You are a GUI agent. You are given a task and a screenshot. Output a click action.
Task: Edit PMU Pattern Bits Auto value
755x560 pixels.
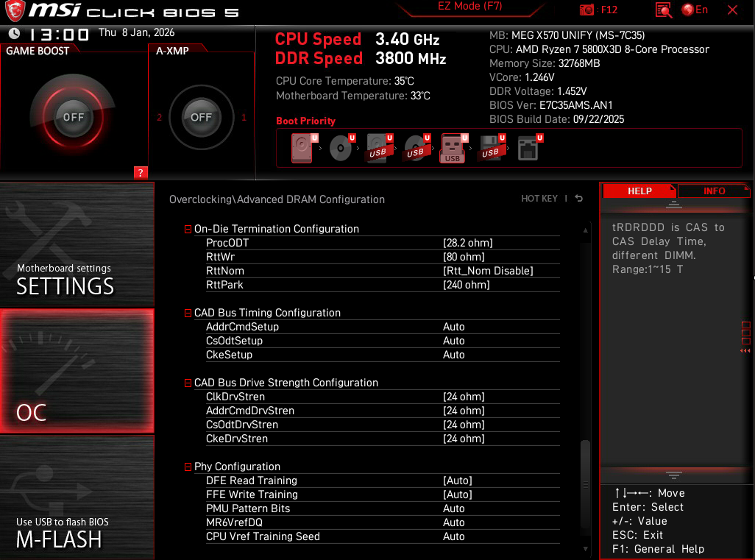tap(453, 508)
